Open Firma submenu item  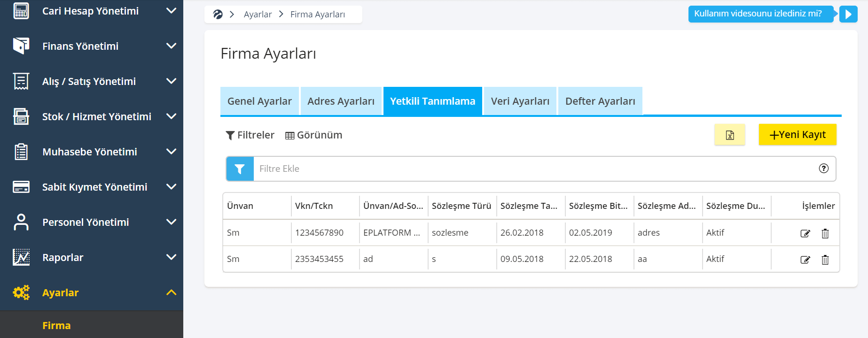click(x=56, y=325)
